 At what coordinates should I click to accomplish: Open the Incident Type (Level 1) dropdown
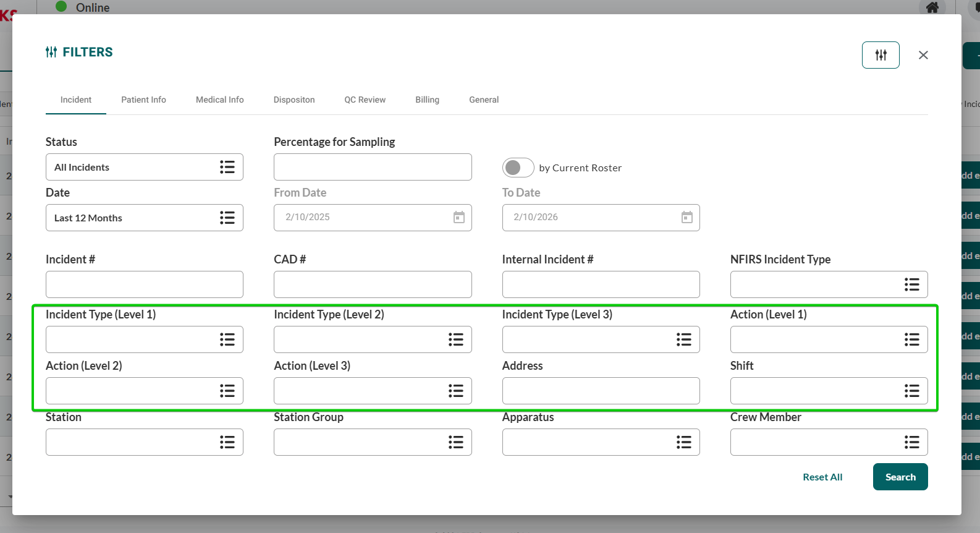tap(144, 339)
